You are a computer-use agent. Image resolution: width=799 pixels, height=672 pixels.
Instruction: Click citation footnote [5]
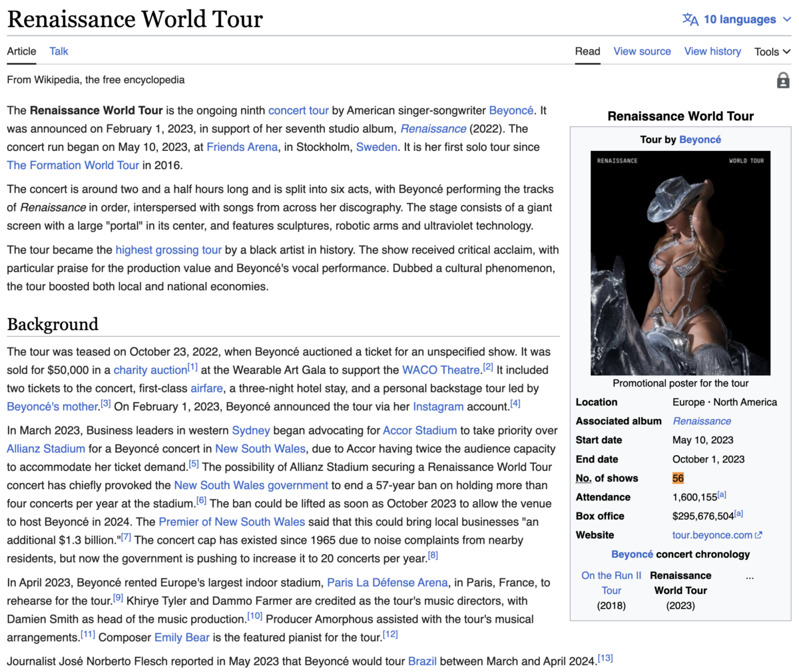[x=194, y=464]
